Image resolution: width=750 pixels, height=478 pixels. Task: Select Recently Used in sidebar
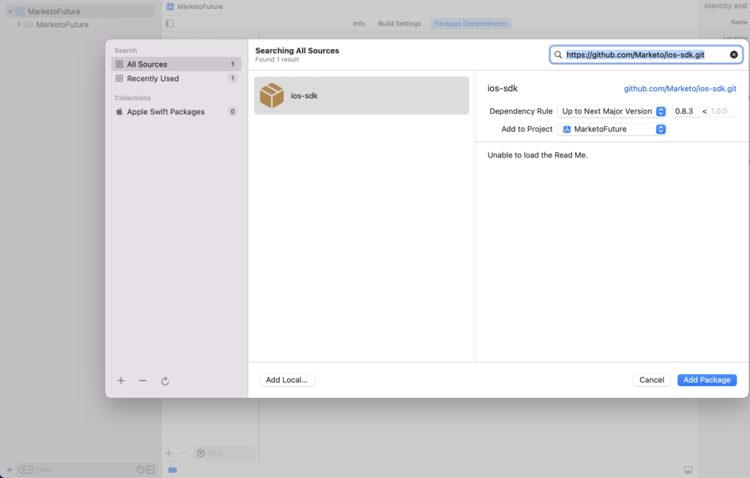point(176,78)
